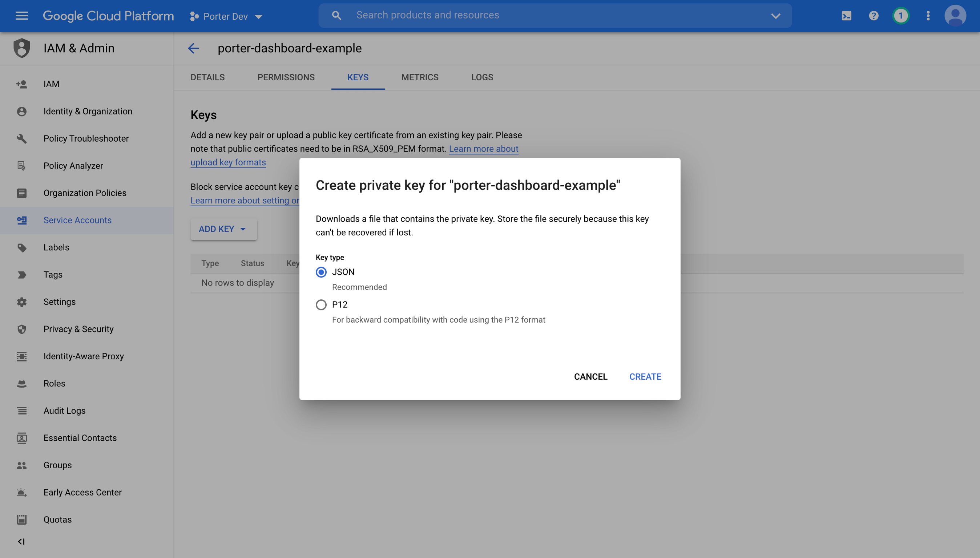Switch to the METRICS tab
The image size is (980, 558).
coord(420,77)
